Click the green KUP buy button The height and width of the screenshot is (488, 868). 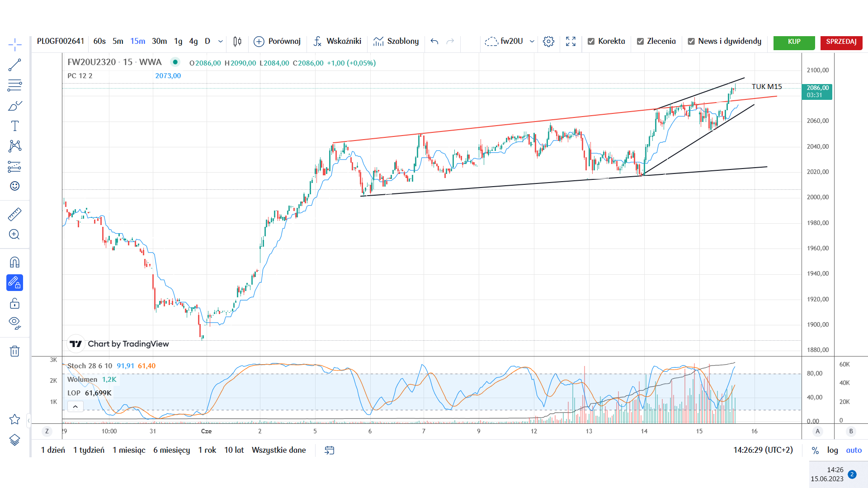pyautogui.click(x=794, y=42)
